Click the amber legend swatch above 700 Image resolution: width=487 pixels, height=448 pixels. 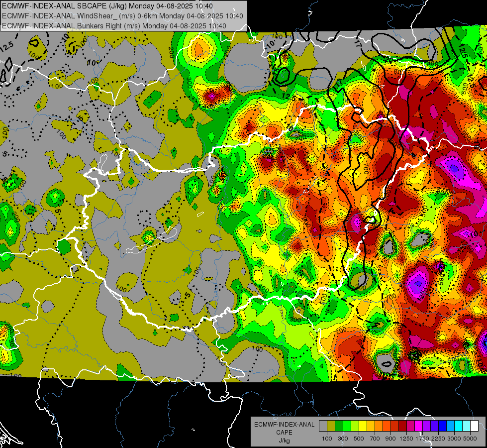click(371, 426)
